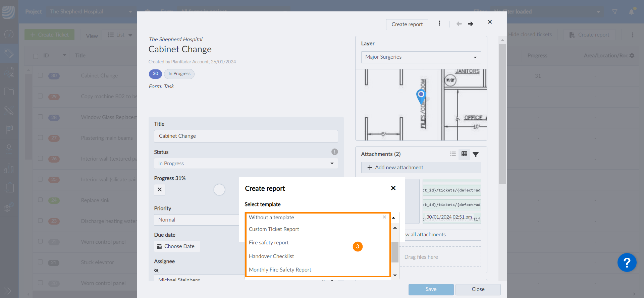Reset progress with the X button
This screenshot has width=644, height=298.
coord(160,189)
